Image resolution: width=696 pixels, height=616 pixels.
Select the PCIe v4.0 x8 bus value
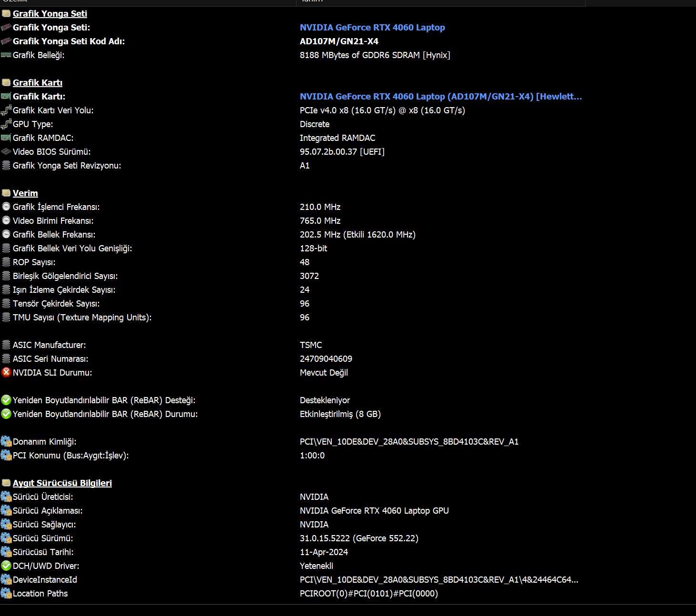[382, 110]
